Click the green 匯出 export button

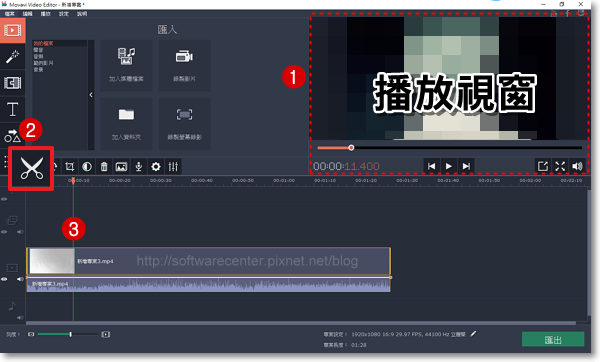tap(553, 339)
